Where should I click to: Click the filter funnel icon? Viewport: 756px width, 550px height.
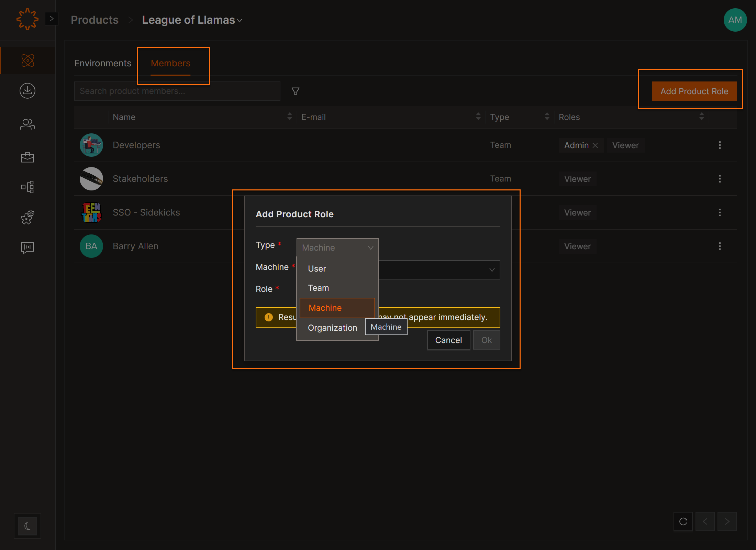[x=295, y=91]
